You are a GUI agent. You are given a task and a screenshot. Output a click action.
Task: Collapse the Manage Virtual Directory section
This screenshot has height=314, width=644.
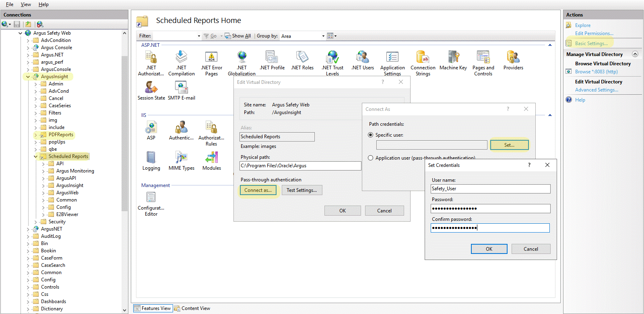(x=635, y=54)
